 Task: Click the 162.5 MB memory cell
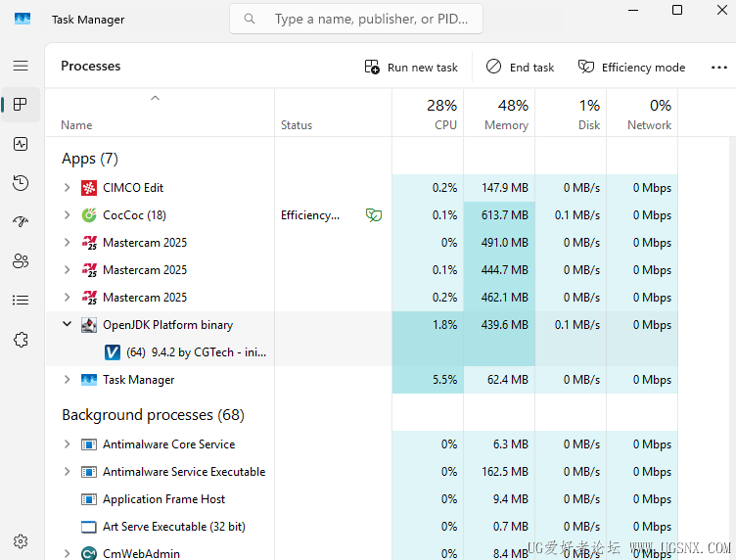click(x=499, y=472)
